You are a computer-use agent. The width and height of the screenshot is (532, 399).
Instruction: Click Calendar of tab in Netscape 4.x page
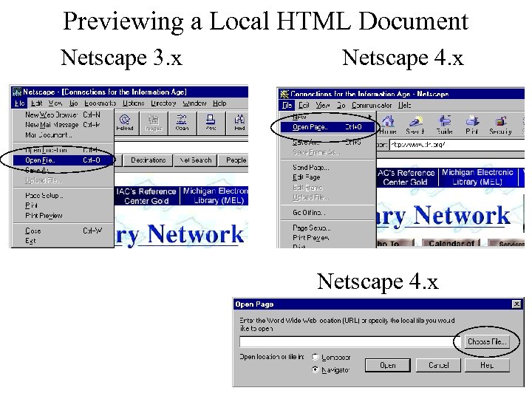(x=451, y=243)
